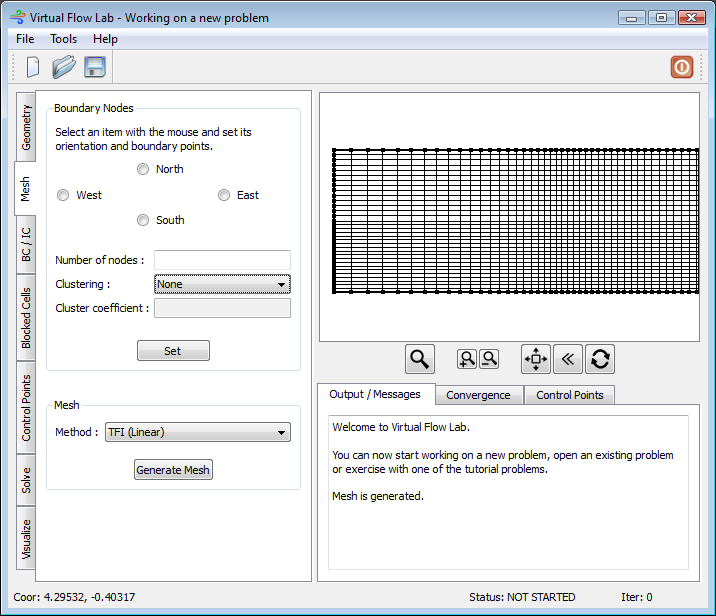Screen dimensions: 716x616
Task: Switch to the Solve side tab
Action: (26, 480)
